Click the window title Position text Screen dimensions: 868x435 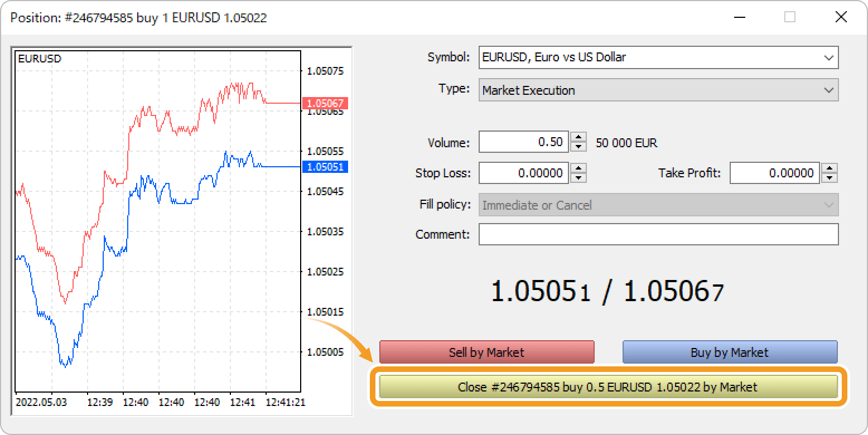pos(138,18)
